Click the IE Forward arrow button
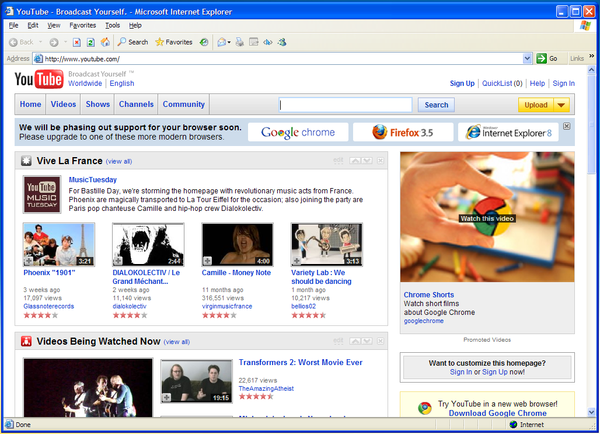The image size is (600, 434). (54, 42)
